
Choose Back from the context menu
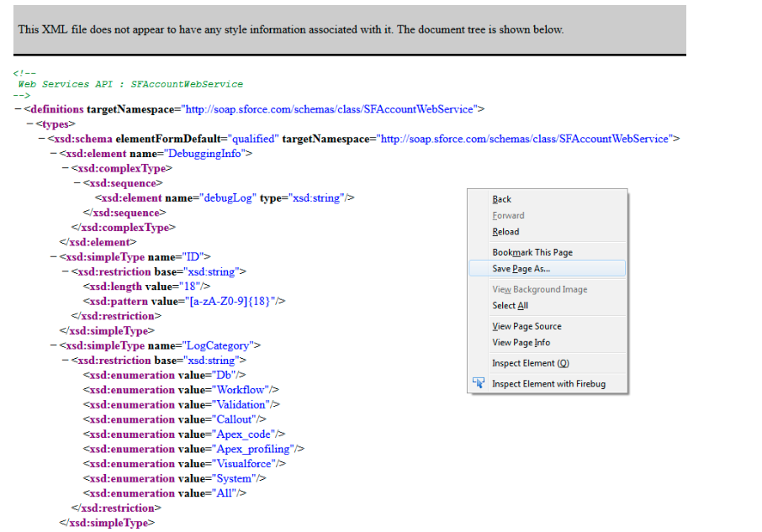coord(501,199)
